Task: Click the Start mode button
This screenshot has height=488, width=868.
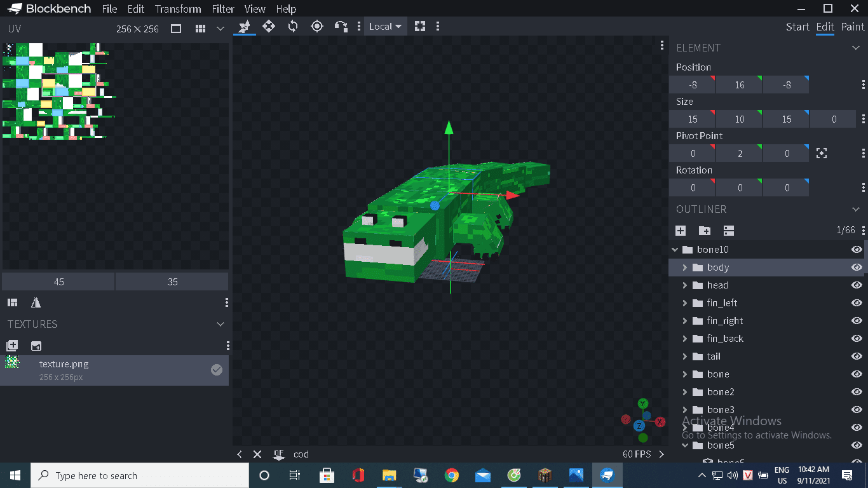Action: [x=797, y=27]
